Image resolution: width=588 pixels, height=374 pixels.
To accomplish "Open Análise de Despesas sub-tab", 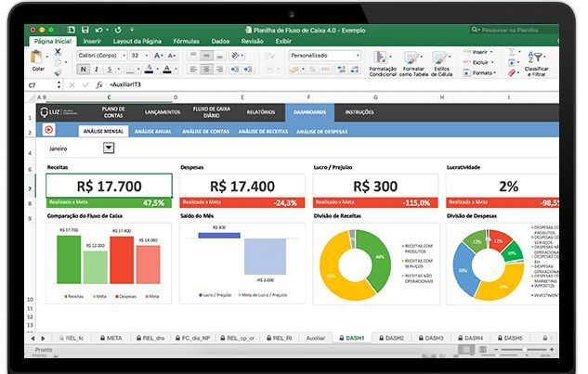I will point(321,131).
